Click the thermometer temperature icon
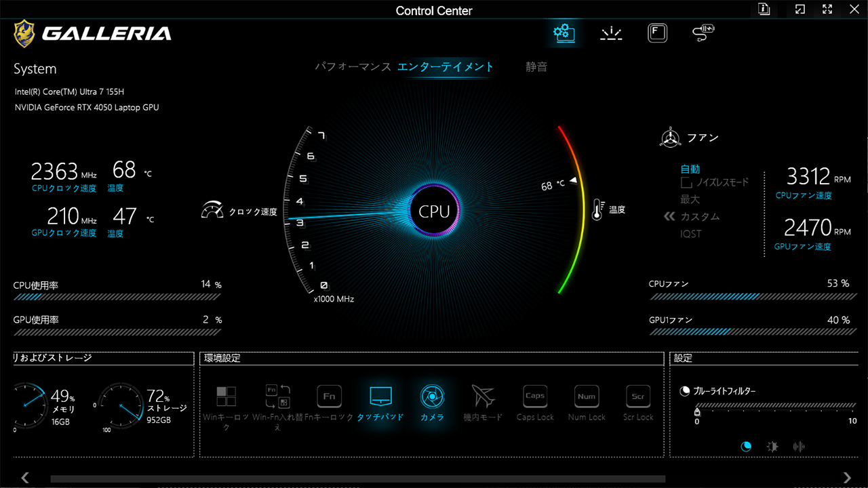 pyautogui.click(x=597, y=210)
